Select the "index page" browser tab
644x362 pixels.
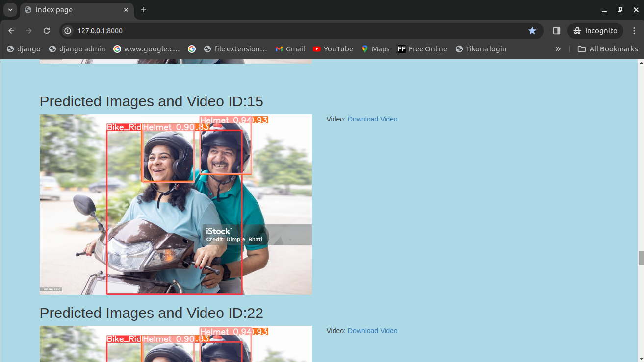[77, 10]
